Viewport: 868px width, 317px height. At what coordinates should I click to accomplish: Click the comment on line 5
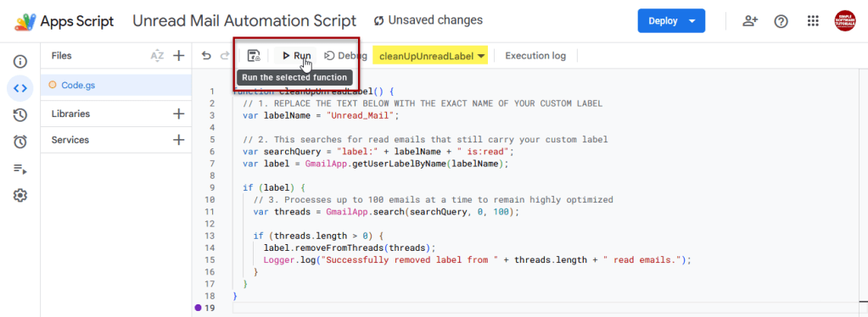click(425, 139)
